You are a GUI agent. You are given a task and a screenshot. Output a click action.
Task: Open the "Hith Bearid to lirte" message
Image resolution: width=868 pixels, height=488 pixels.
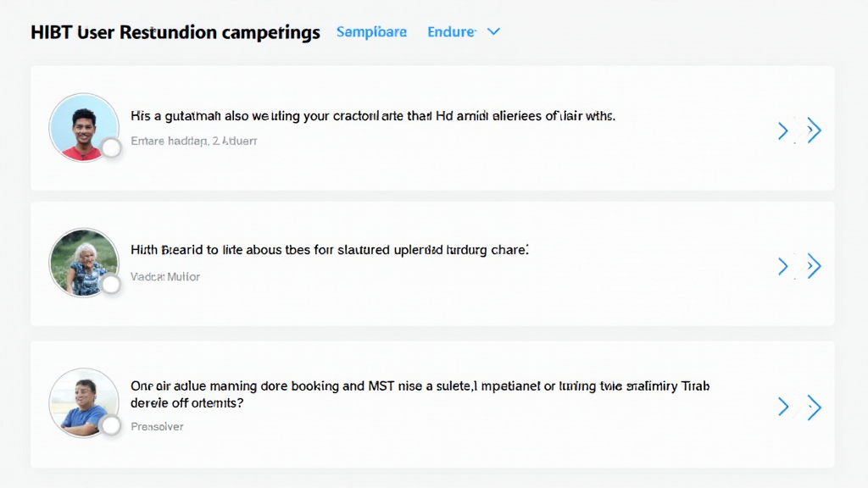coord(329,251)
